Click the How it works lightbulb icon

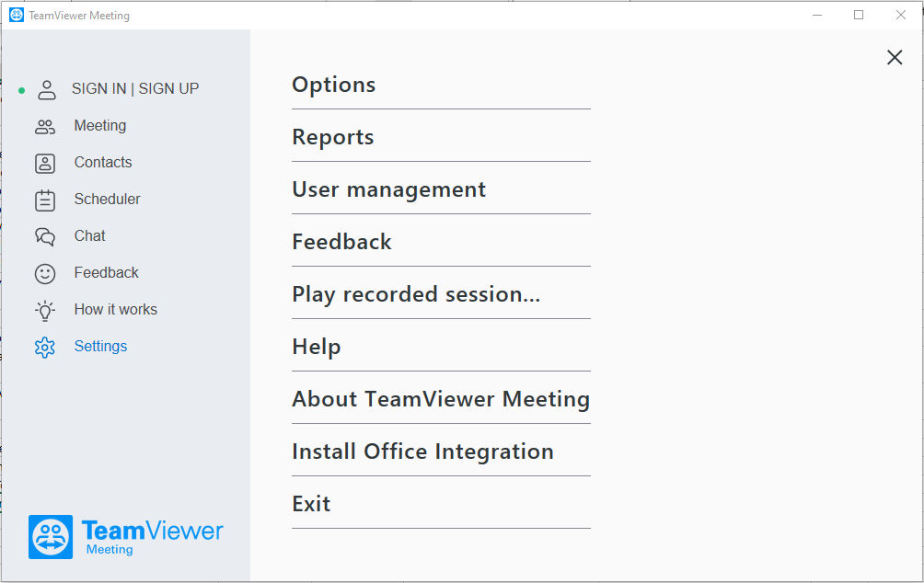(45, 310)
